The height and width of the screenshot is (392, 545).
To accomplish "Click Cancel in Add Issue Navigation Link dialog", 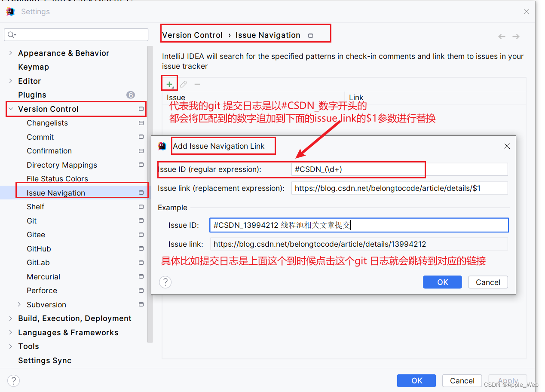I will pos(488,282).
